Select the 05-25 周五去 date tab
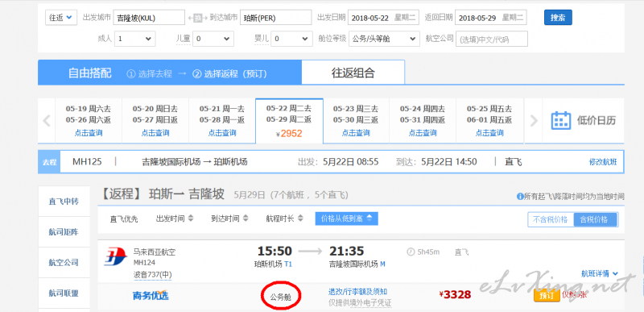 [489, 121]
